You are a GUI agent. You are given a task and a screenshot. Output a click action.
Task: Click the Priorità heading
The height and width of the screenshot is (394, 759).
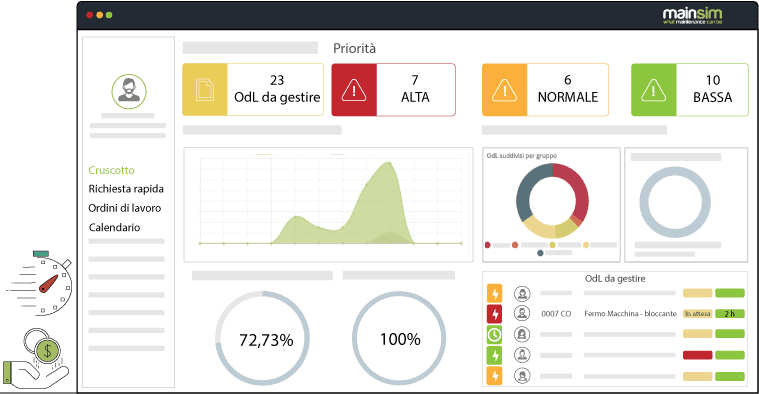click(x=354, y=48)
